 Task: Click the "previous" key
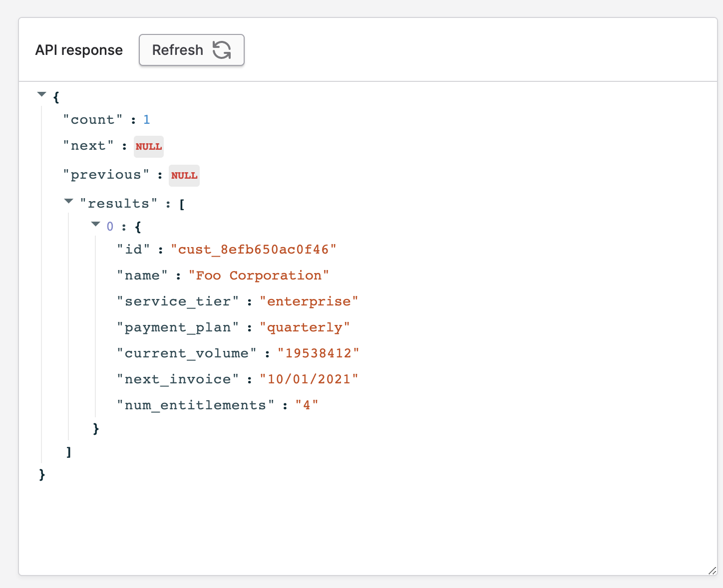coord(106,175)
